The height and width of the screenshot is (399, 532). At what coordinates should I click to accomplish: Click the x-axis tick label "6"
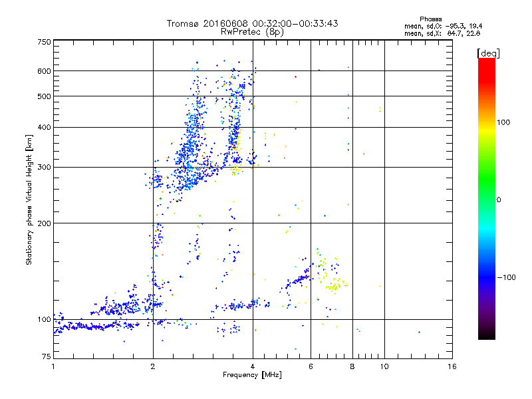pos(311,366)
